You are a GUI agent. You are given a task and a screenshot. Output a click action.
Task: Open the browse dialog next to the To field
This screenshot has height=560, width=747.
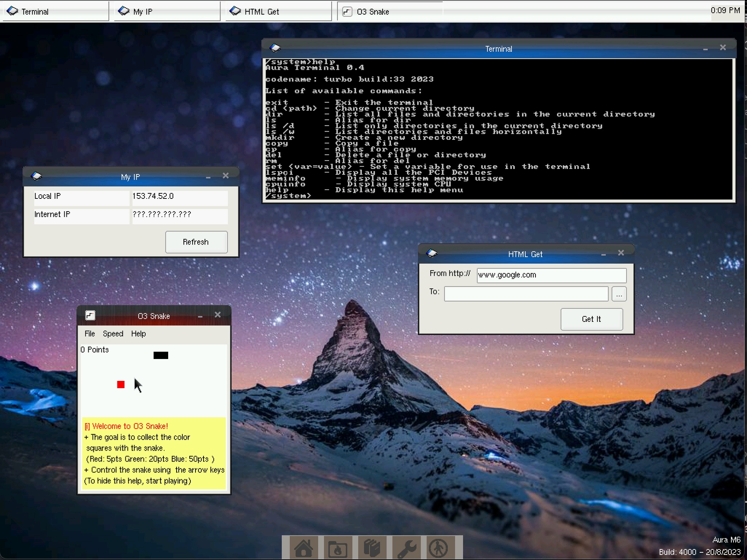coord(618,293)
